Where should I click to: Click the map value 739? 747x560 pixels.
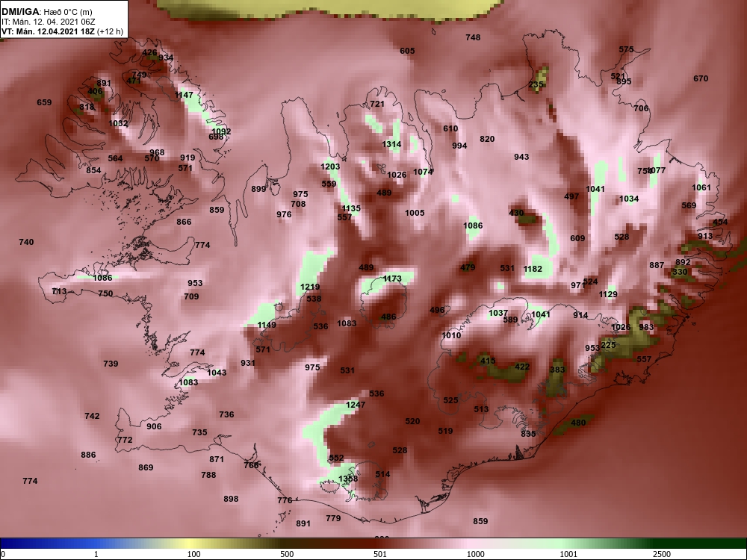click(111, 364)
